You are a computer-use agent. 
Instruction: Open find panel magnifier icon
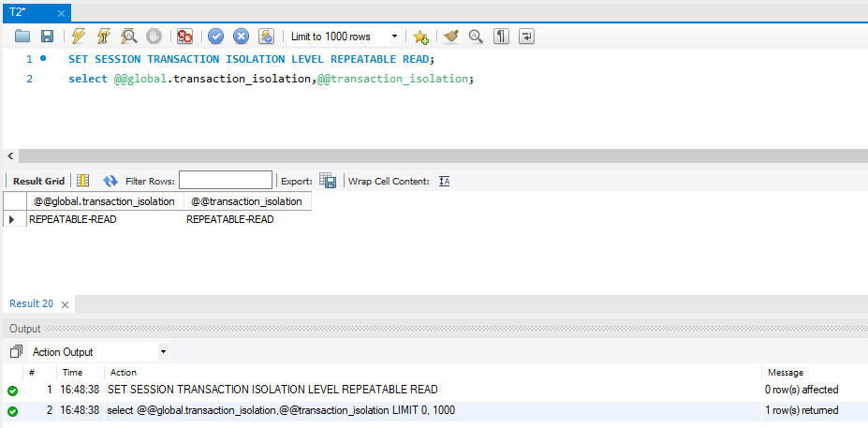pyautogui.click(x=476, y=37)
